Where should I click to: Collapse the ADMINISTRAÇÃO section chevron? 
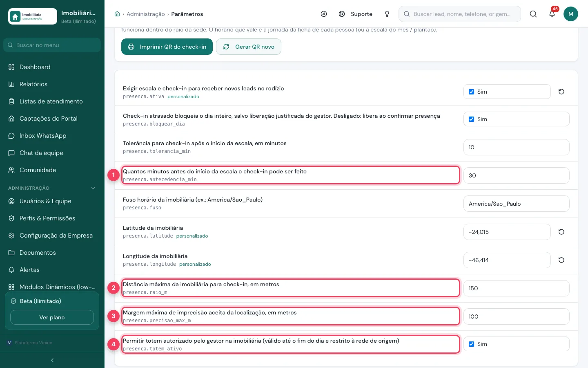tap(93, 188)
